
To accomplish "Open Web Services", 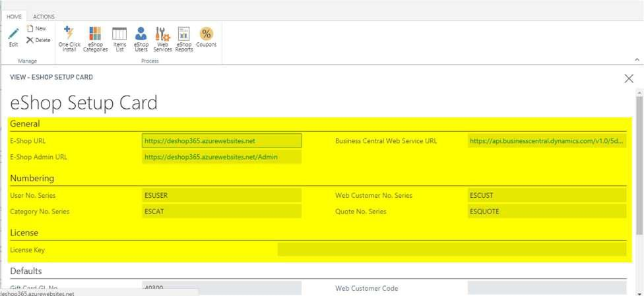I will [x=162, y=39].
